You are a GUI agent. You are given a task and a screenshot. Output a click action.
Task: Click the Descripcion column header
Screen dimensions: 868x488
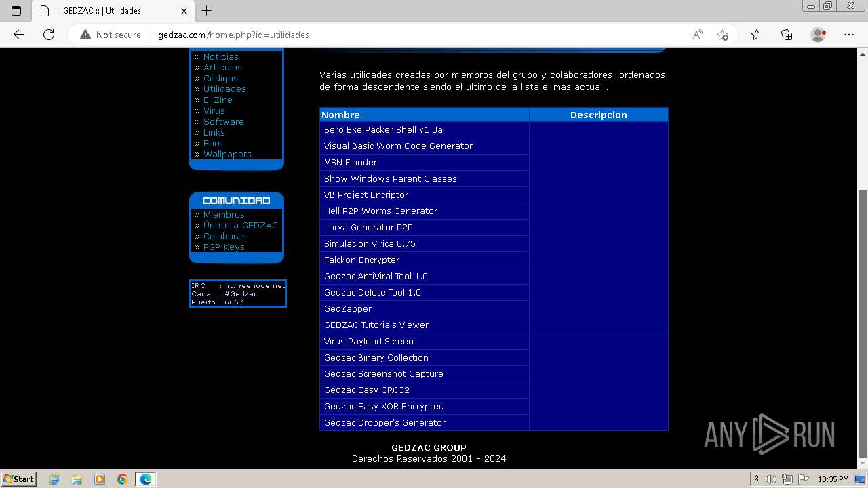(598, 115)
